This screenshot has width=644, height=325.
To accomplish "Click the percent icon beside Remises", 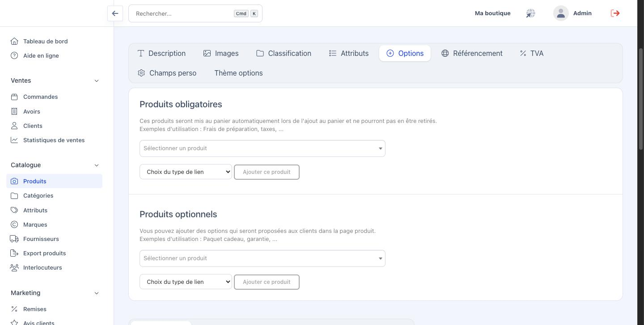I will click(x=14, y=309).
